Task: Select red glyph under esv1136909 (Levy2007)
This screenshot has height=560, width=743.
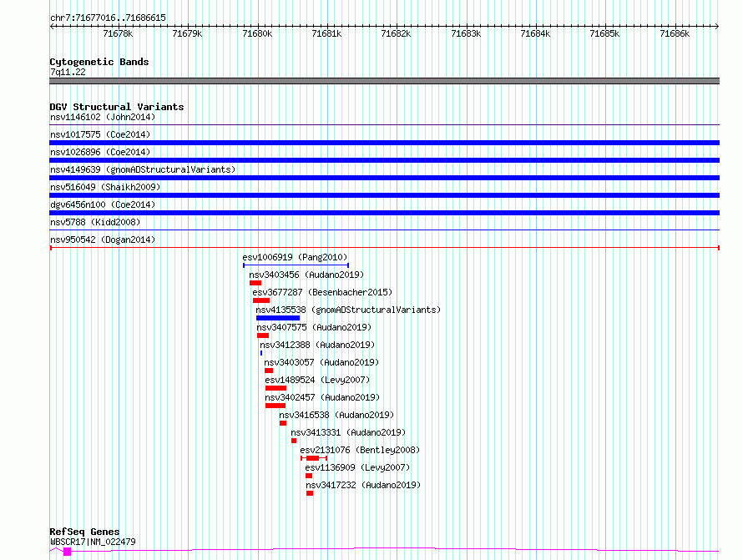Action: [309, 476]
